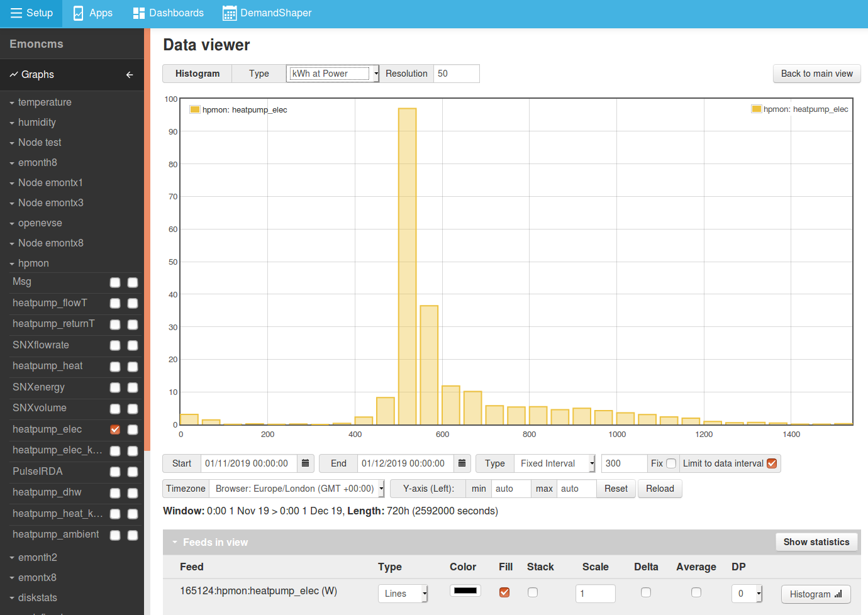Open the Dashboards menu
The image size is (868, 615).
pos(169,13)
